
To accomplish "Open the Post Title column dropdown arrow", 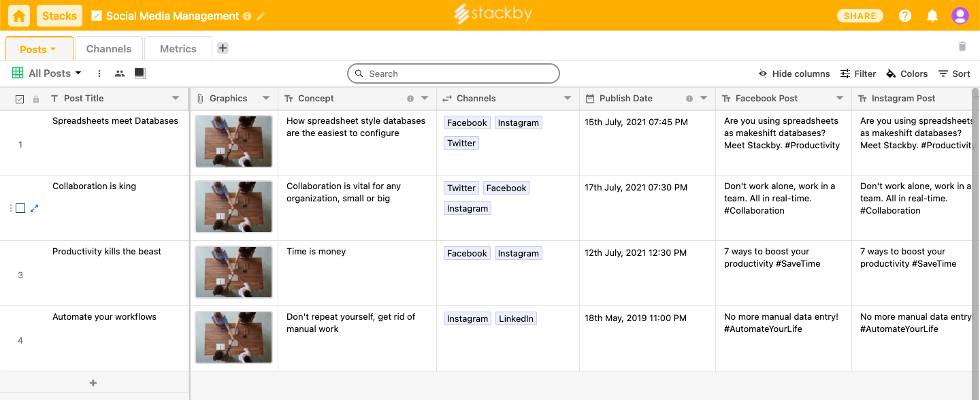I will pos(176,99).
